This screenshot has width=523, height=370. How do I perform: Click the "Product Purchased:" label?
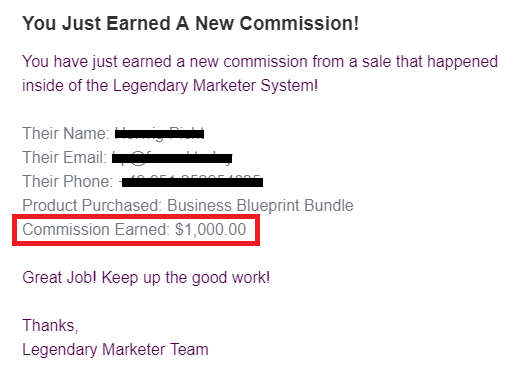92,206
